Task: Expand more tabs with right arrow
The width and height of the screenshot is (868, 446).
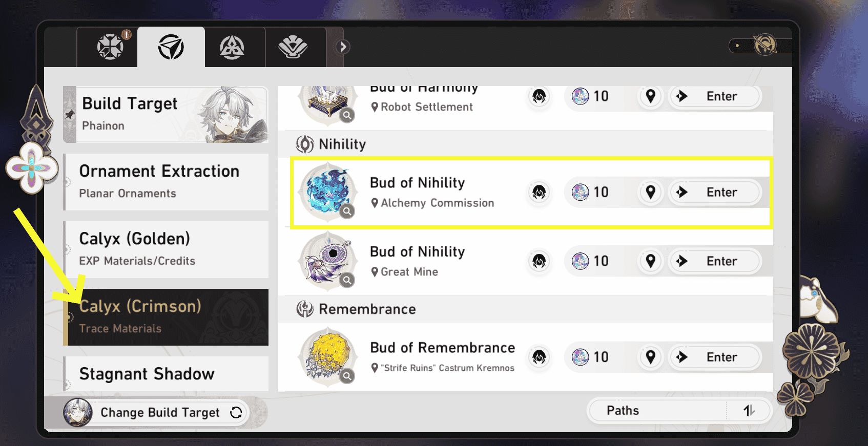Action: 343,47
